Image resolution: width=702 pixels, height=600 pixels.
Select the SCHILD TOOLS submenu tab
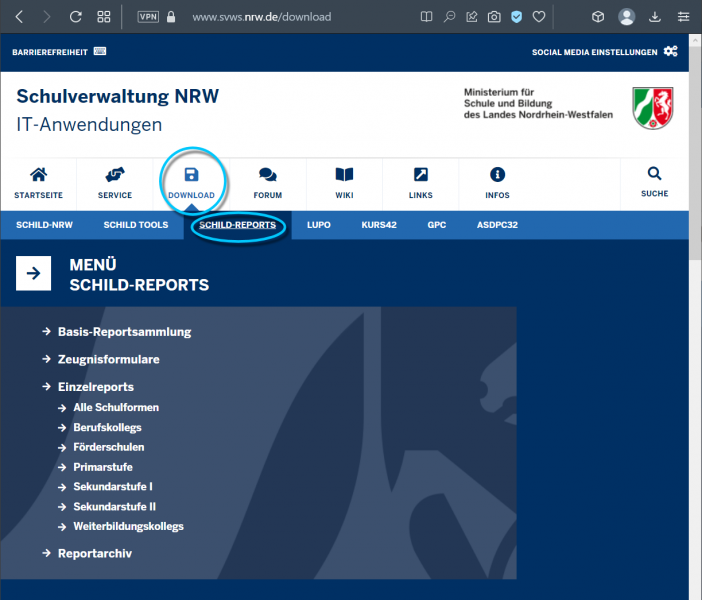(136, 225)
